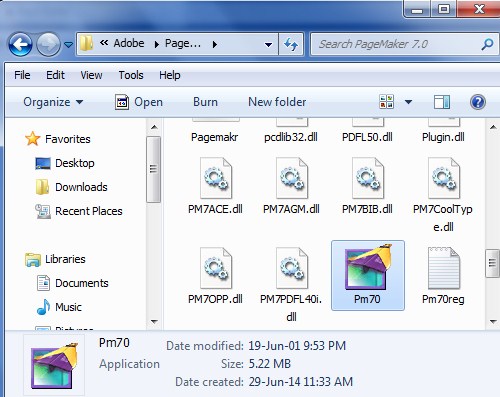This screenshot has height=397, width=500.
Task: Open the Tools menu
Action: tap(131, 75)
